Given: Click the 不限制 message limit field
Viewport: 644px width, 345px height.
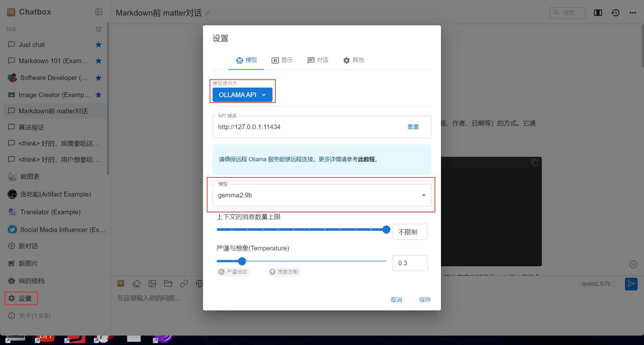Looking at the screenshot, I should (410, 232).
